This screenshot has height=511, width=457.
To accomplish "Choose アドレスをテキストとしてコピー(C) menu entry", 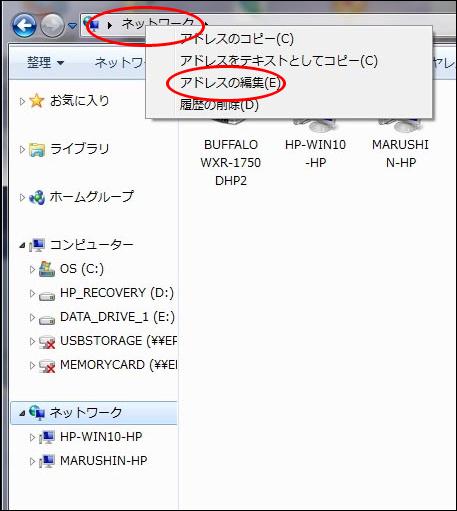I will [279, 61].
